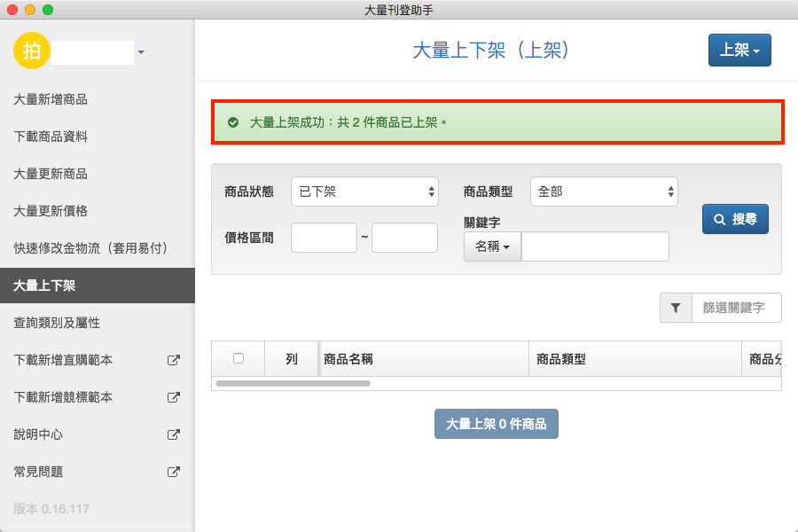Image resolution: width=798 pixels, height=532 pixels.
Task: Open the 商品狀態 dropdown showing 已下架
Action: tap(364, 192)
